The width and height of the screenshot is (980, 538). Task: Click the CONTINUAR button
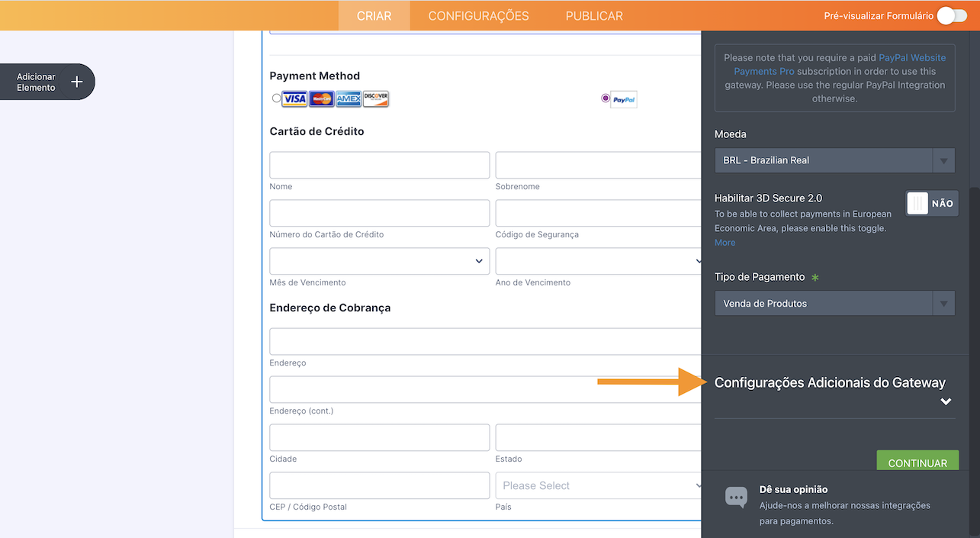pyautogui.click(x=917, y=461)
